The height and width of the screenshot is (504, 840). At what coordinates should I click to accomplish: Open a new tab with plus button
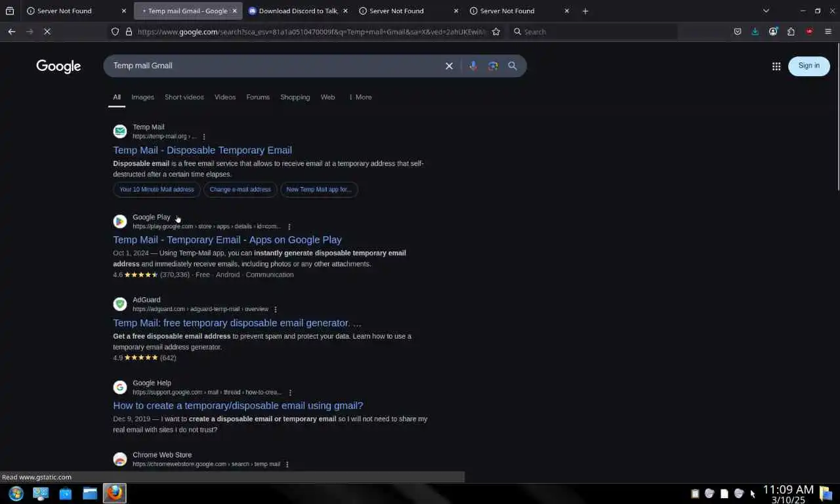(585, 11)
